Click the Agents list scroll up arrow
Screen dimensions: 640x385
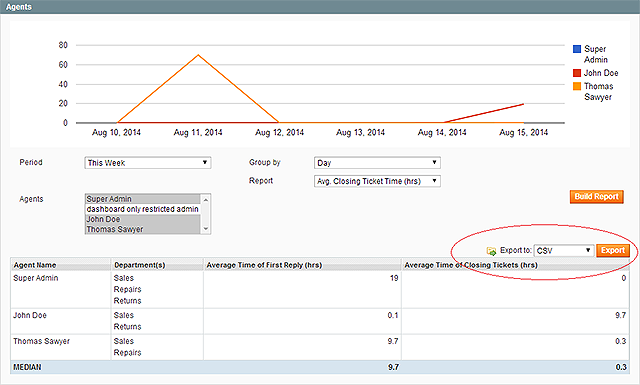(206, 200)
